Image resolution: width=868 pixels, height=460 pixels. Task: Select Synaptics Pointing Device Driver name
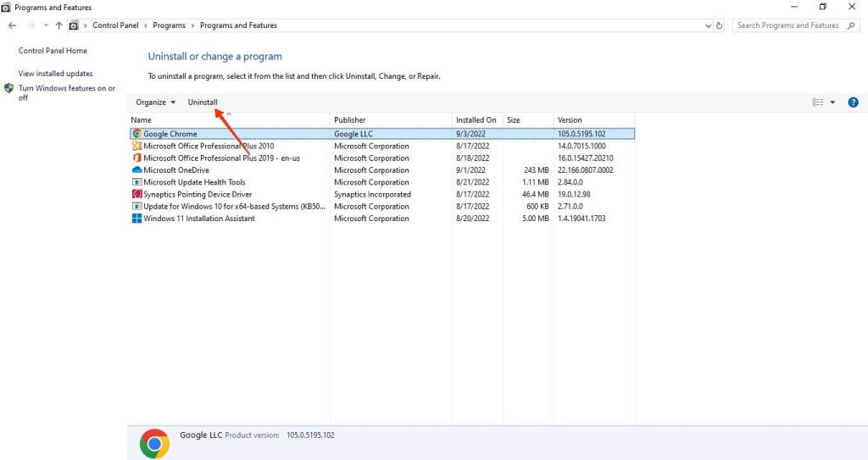198,194
